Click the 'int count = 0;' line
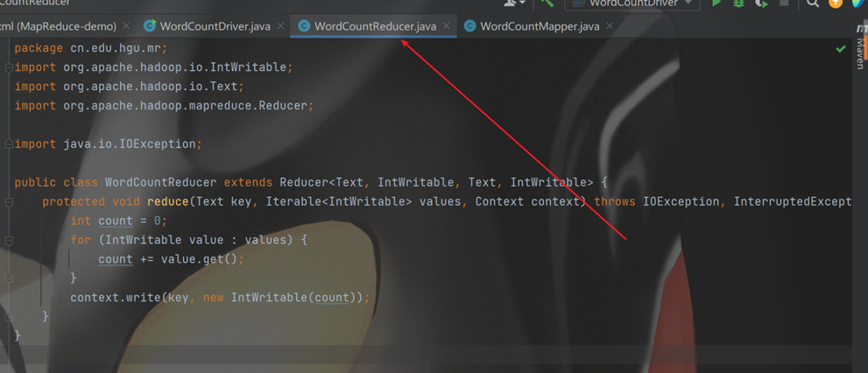 click(118, 221)
